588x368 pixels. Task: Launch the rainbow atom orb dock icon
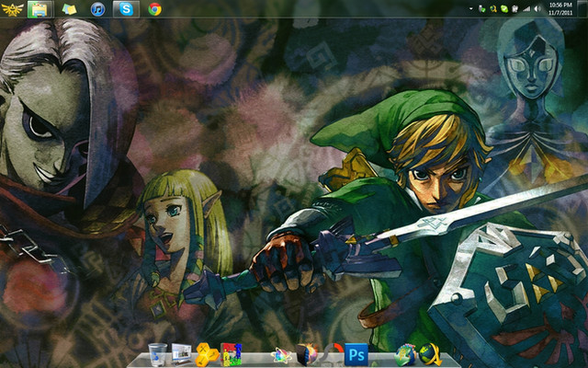click(x=281, y=355)
